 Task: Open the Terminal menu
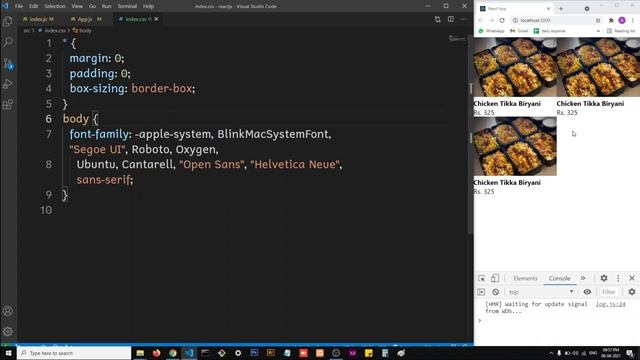coord(127,6)
